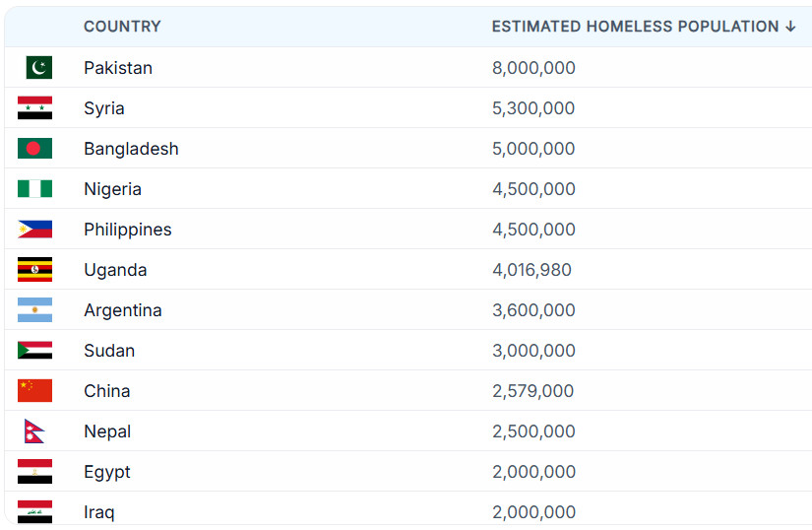Click the Bangladesh flag icon
Image resolution: width=812 pixels, height=530 pixels.
[x=34, y=149]
